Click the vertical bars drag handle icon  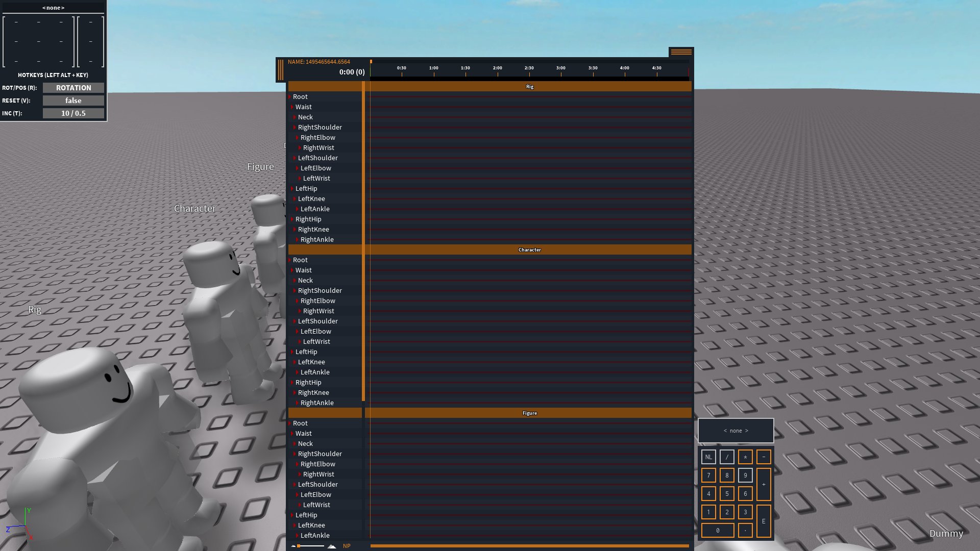280,70
